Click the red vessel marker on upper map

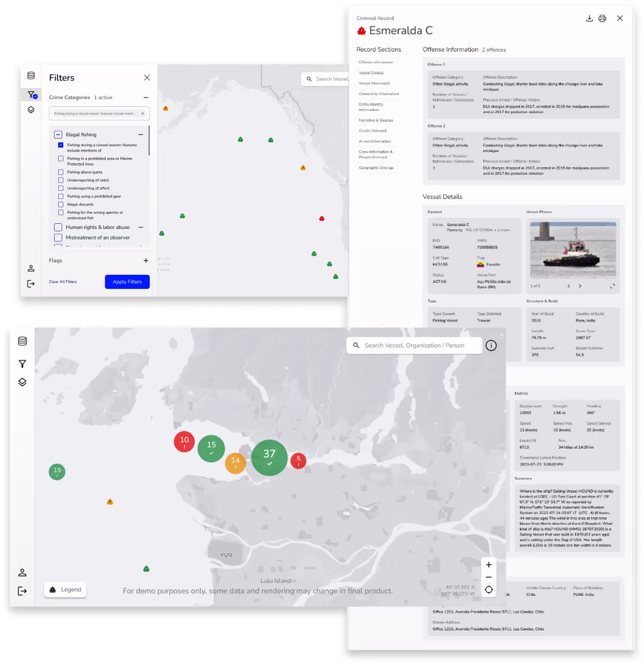click(x=322, y=218)
